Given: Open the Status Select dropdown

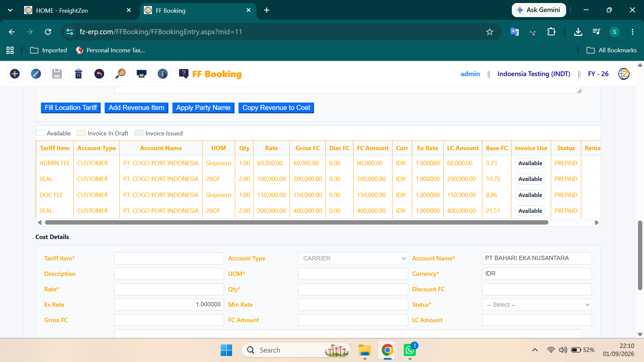Looking at the screenshot, I should click(x=537, y=305).
